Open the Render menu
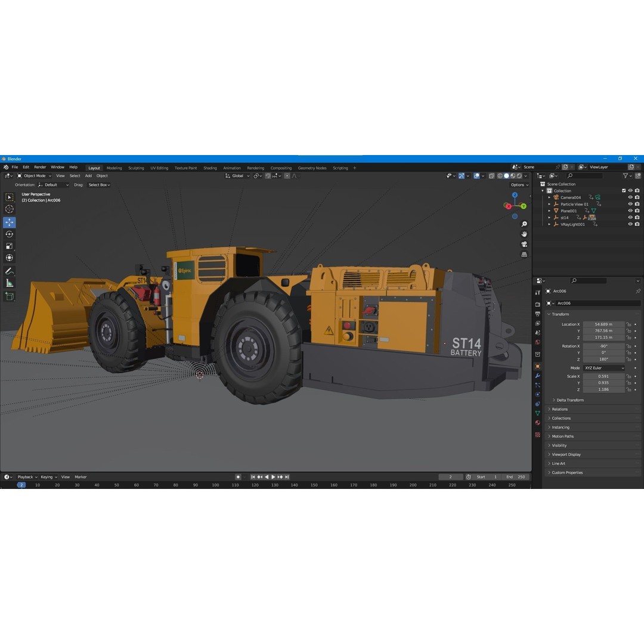Screen dimensions: 644x644 coord(40,167)
